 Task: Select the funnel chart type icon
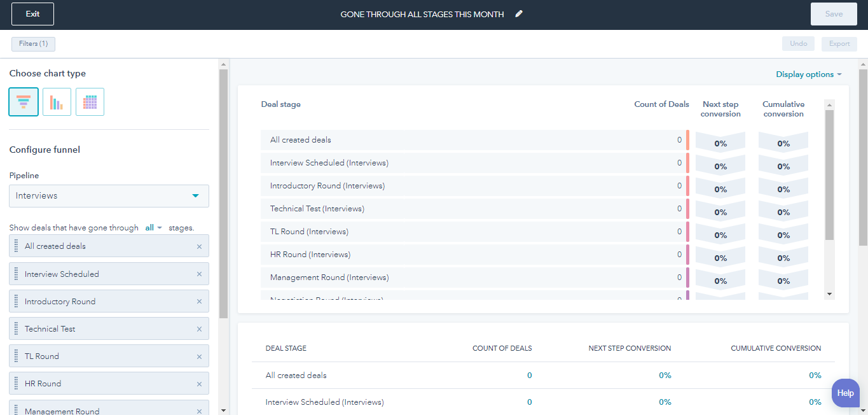coord(24,102)
